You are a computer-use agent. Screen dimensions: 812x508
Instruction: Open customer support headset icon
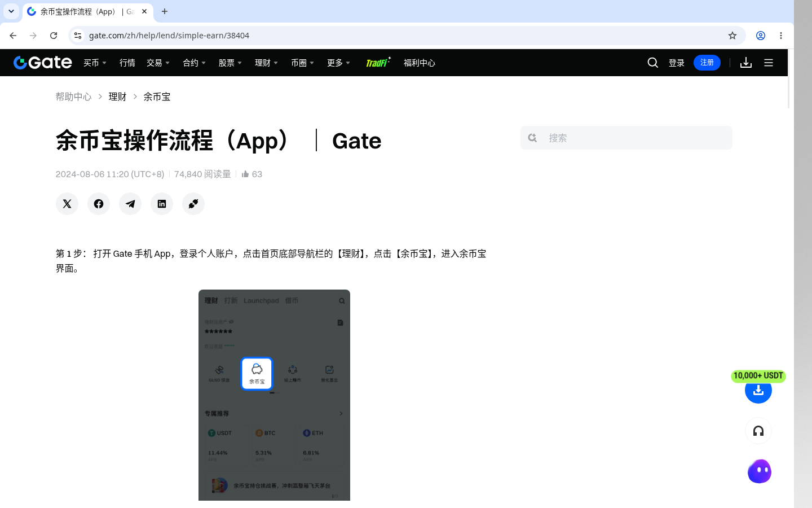click(758, 431)
